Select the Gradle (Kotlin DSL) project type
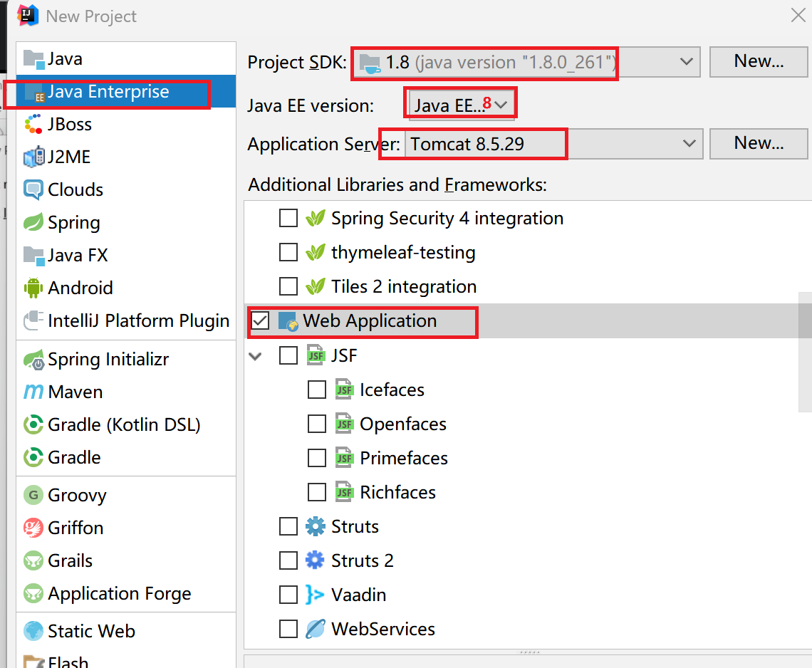 [x=126, y=424]
